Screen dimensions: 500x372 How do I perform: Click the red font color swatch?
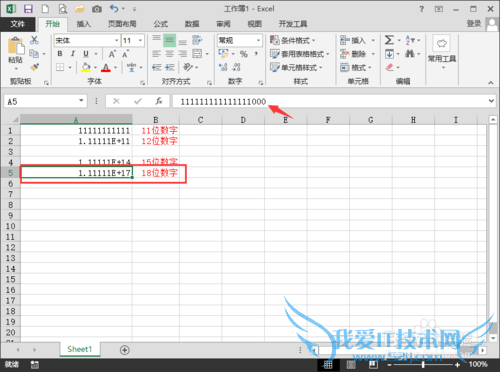[x=106, y=67]
